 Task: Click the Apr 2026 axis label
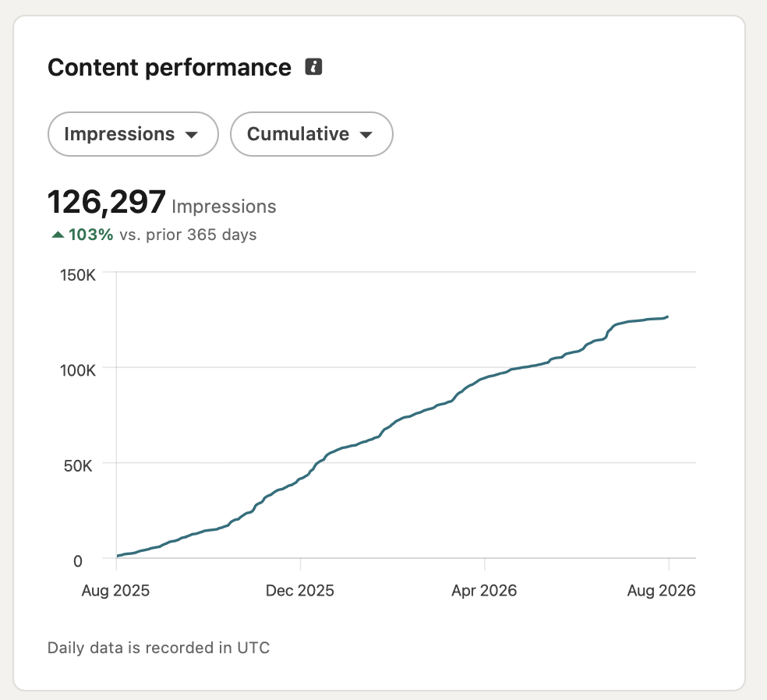(484, 590)
